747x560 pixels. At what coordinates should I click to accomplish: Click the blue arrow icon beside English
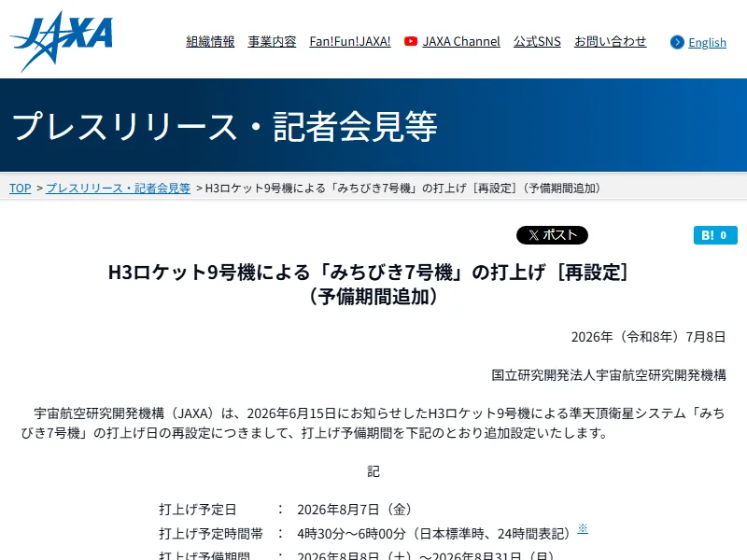pyautogui.click(x=677, y=42)
